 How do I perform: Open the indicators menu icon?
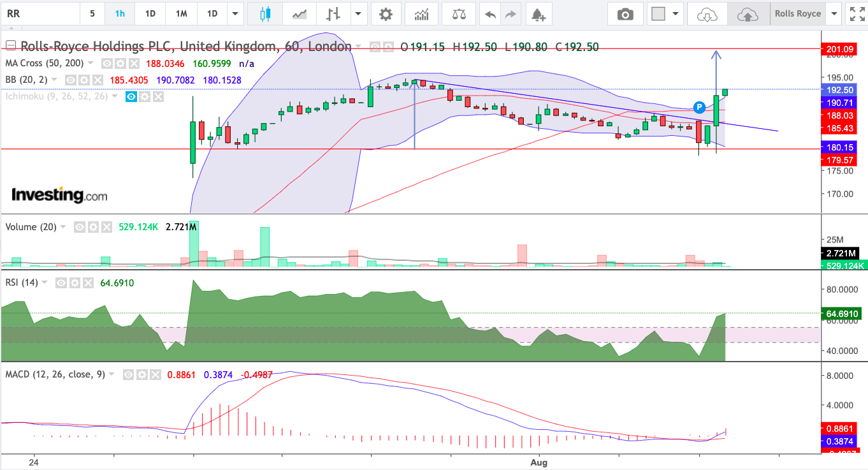click(421, 13)
